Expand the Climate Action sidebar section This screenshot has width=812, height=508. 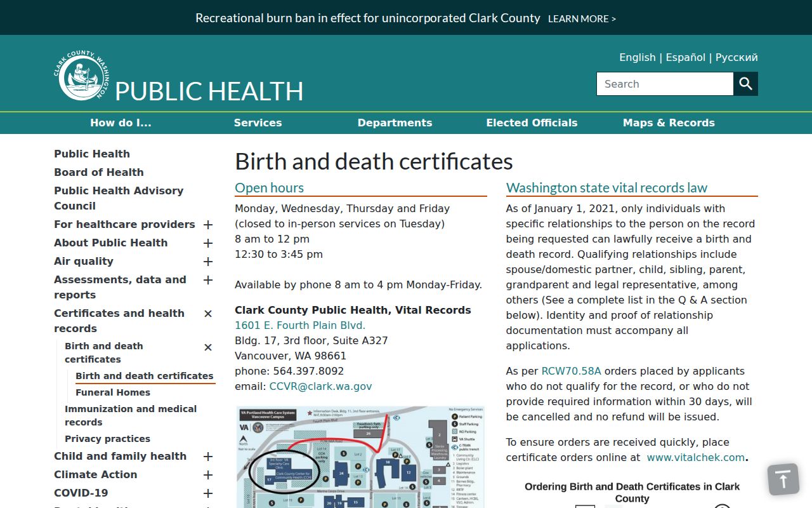(x=207, y=475)
